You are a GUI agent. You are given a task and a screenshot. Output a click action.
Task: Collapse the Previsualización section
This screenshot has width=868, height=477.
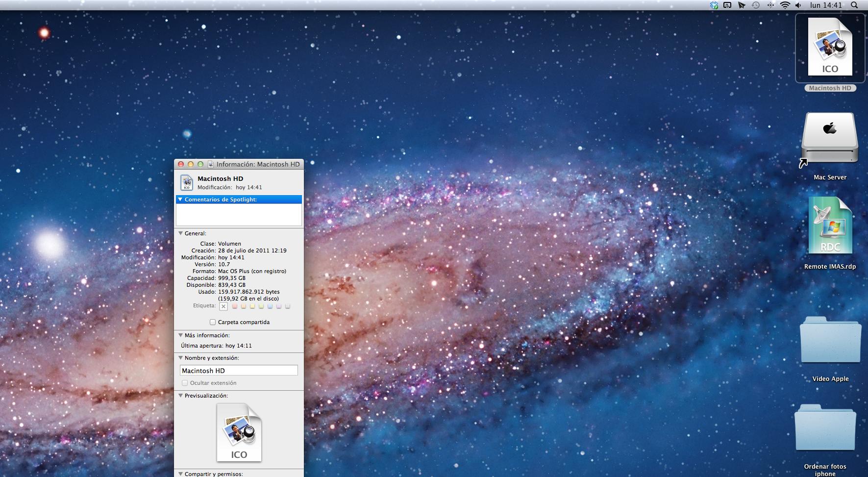(180, 396)
